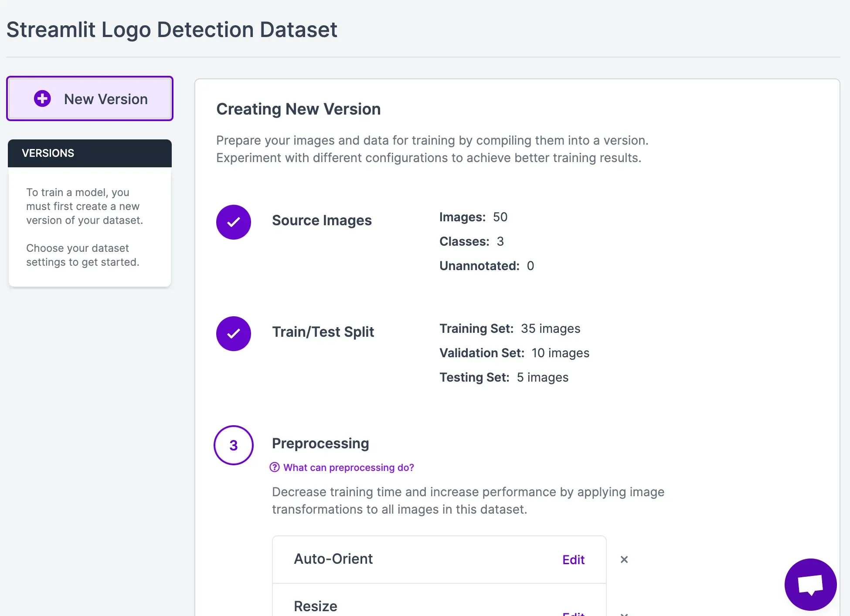
Task: Click the Train/Test Split checkmark circle
Action: click(x=234, y=333)
